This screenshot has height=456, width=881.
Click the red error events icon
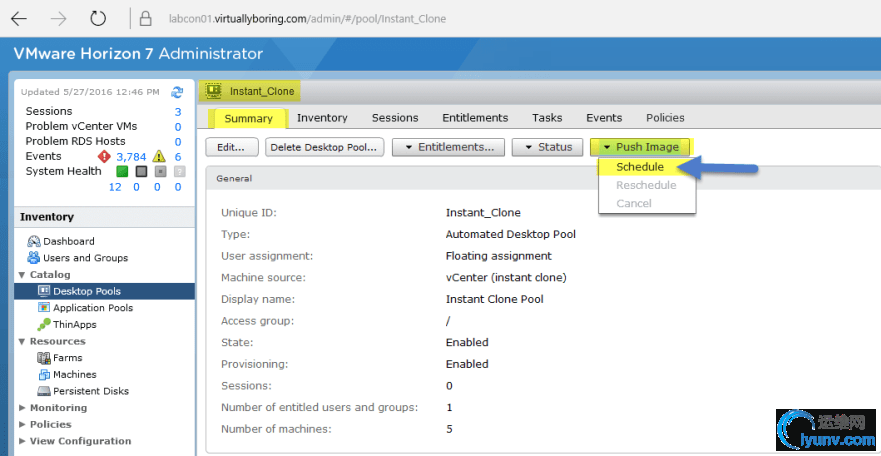pos(104,156)
